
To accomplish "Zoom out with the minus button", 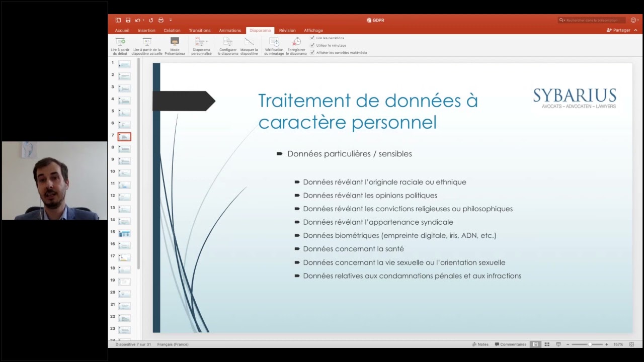I will [x=568, y=344].
